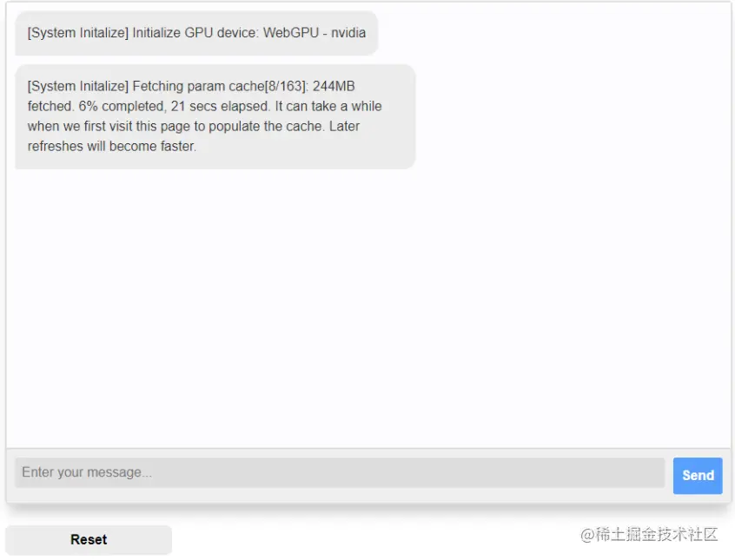Click the '244MB' fetched size text
This screenshot has height=560, width=735.
tap(334, 86)
